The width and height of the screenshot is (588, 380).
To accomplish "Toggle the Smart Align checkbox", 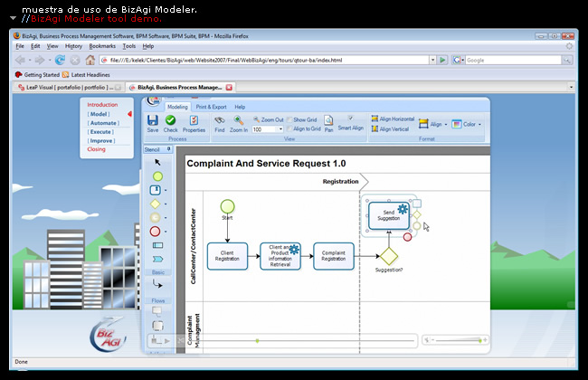I will [x=350, y=119].
